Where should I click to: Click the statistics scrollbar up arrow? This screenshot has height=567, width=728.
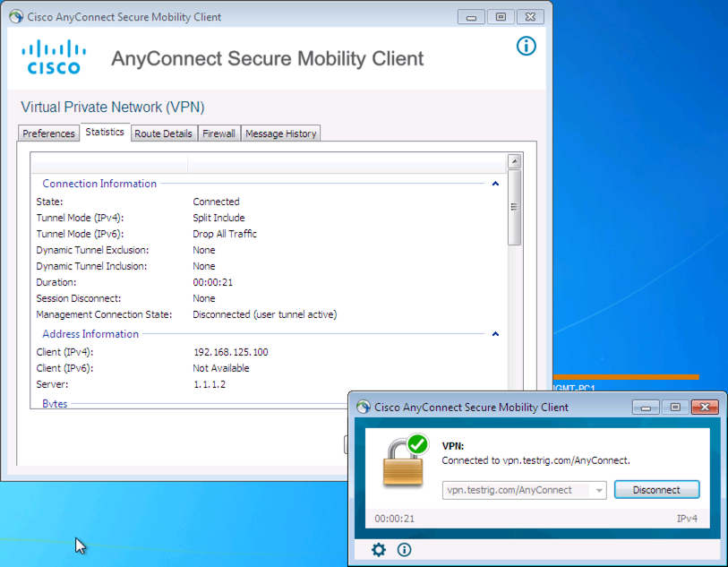[514, 161]
